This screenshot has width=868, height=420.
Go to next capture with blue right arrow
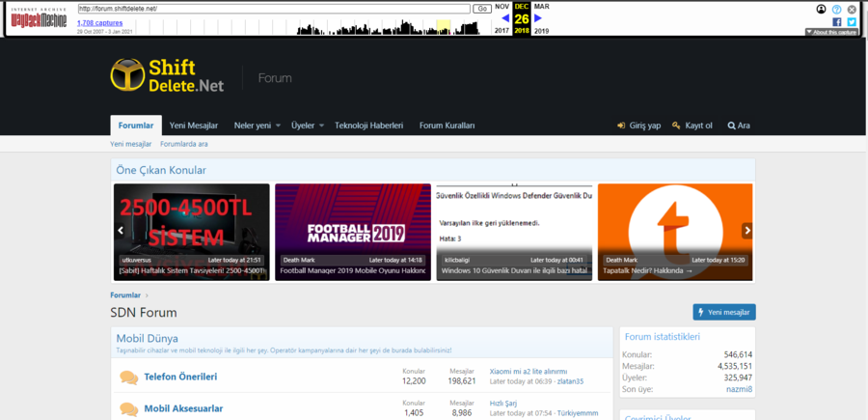537,18
